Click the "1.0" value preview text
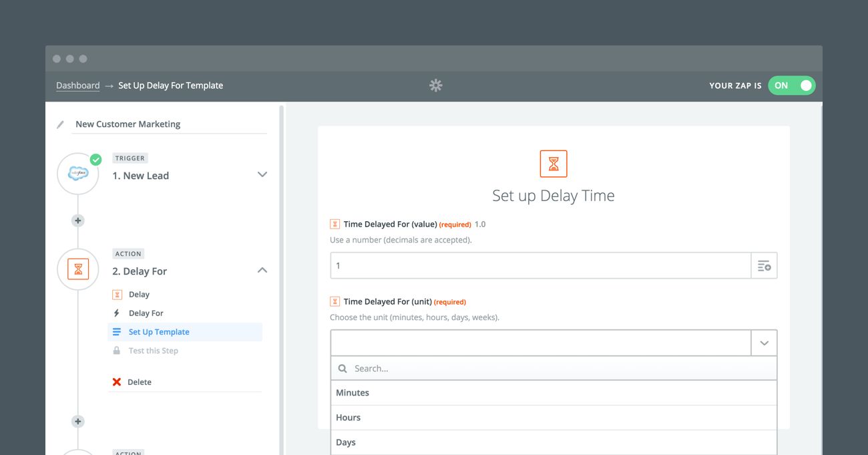This screenshot has height=455, width=868. (480, 224)
